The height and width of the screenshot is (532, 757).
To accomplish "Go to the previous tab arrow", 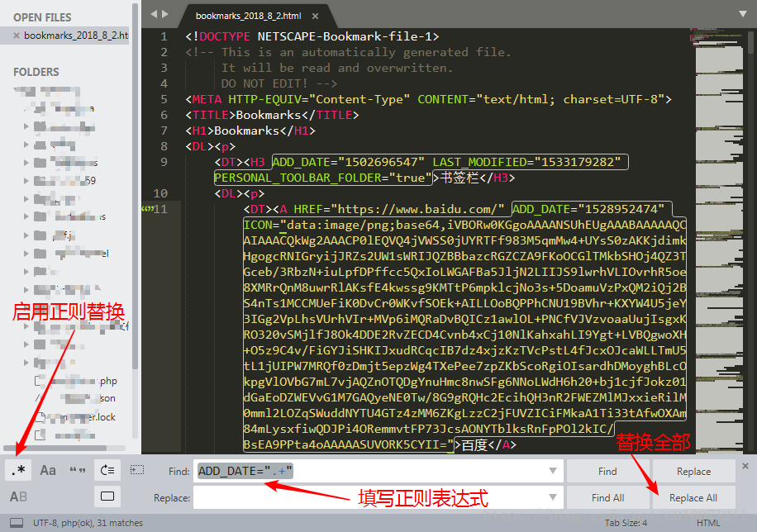I will [x=154, y=14].
